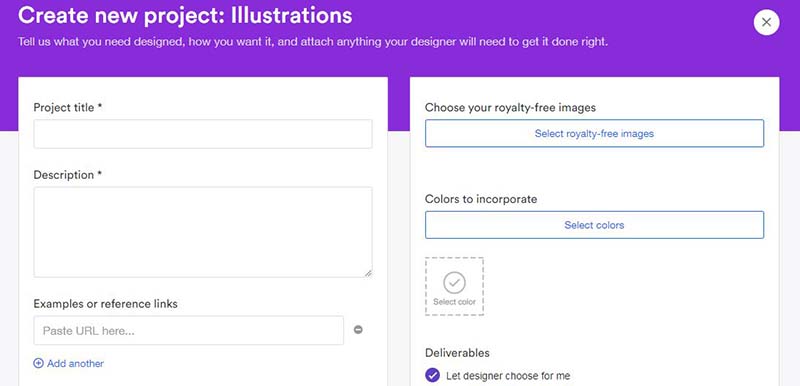Remove the reference link with minus icon
Viewport: 800px width, 386px height.
[358, 330]
